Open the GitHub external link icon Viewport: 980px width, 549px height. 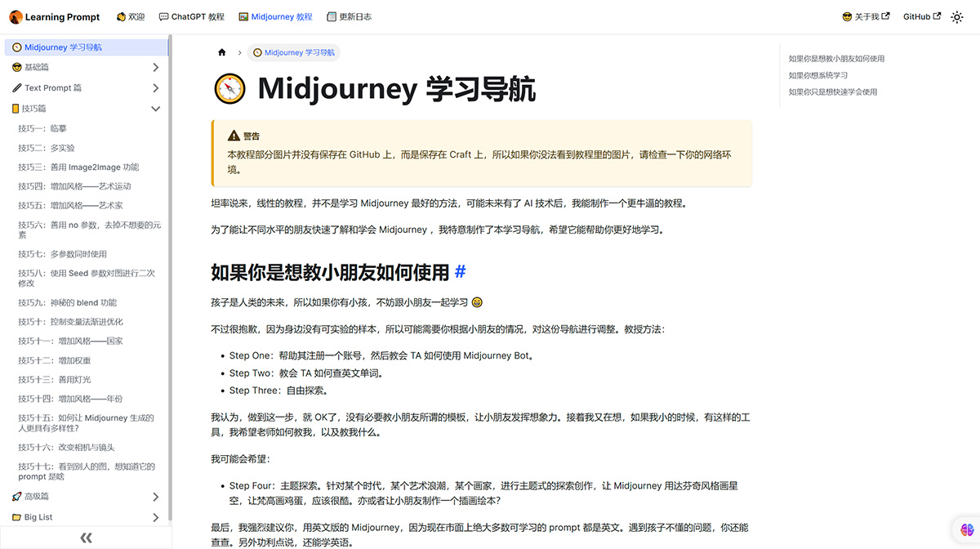(x=936, y=16)
